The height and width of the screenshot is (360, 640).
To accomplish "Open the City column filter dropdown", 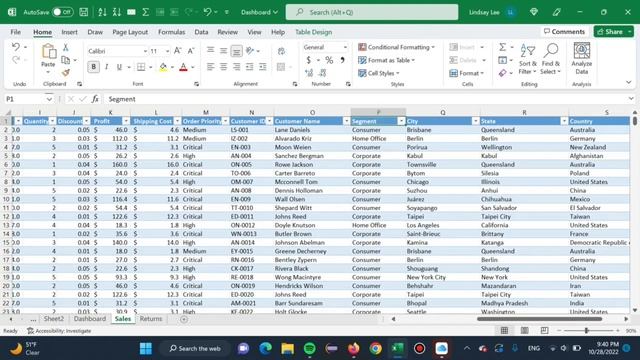I will [x=475, y=121].
